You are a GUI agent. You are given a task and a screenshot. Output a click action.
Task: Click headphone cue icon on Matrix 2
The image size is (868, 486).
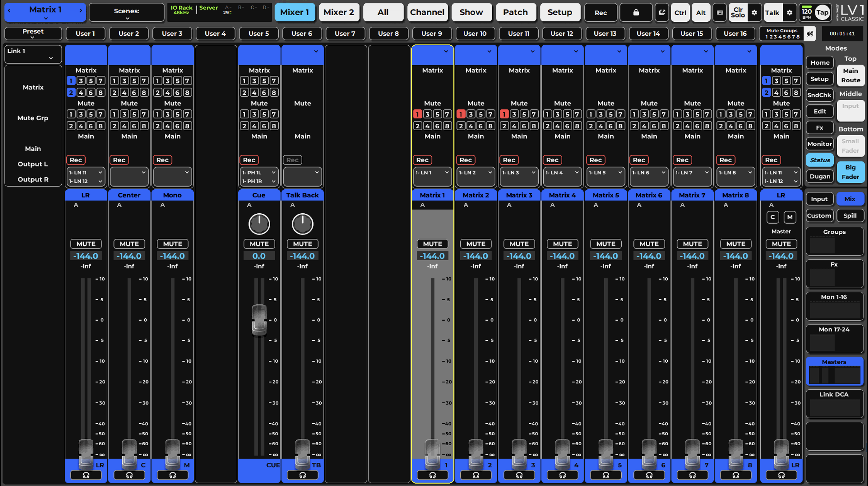476,475
